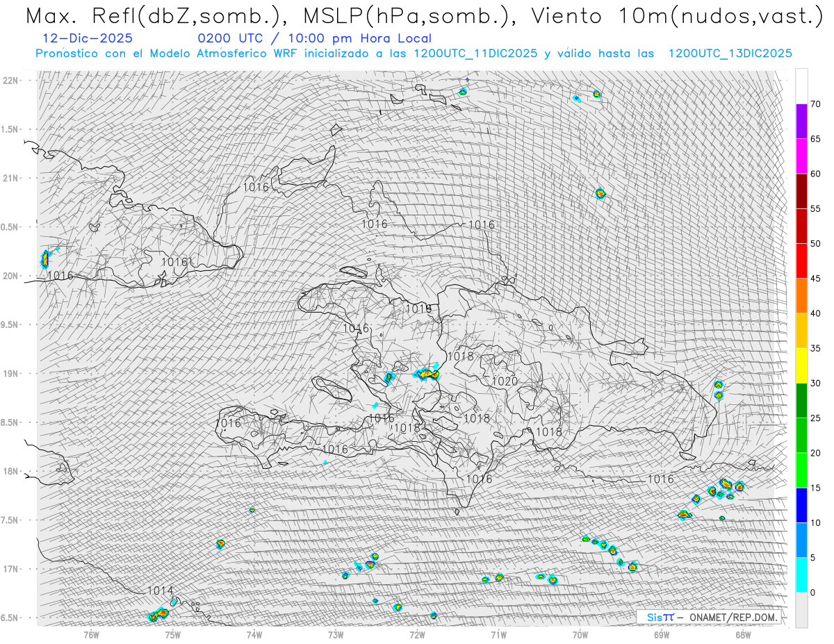Click the '73W' longitude label
This screenshot has height=644, width=834.
click(x=336, y=634)
